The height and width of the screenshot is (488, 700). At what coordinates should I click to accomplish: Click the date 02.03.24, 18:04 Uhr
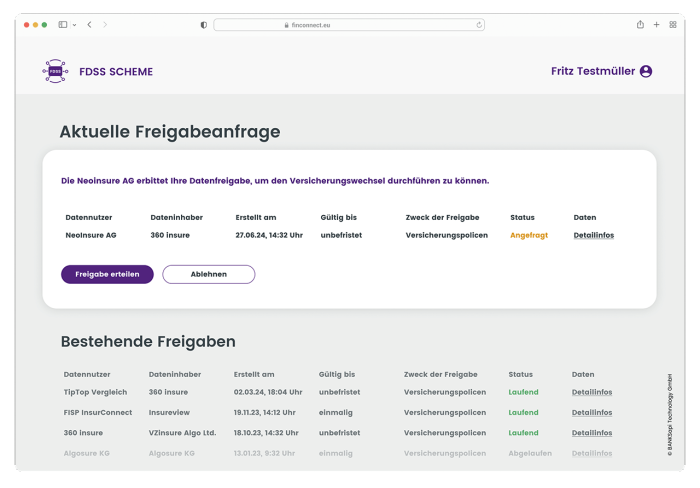268,392
